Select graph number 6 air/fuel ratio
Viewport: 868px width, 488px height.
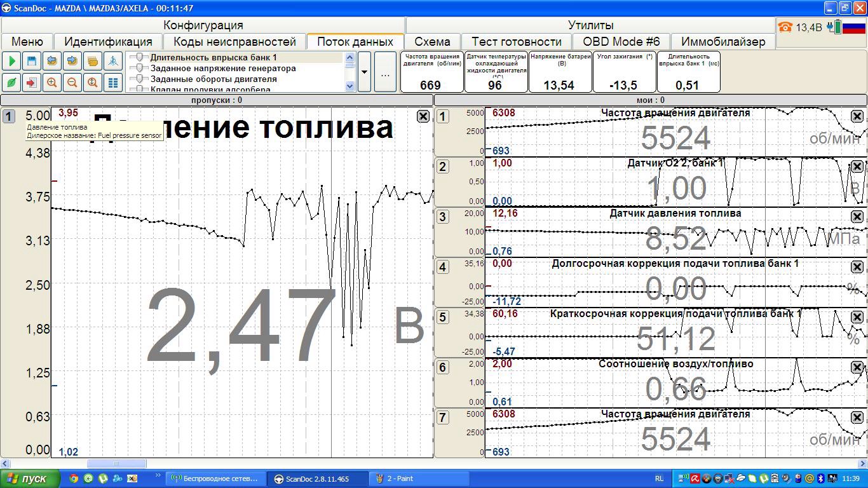pyautogui.click(x=443, y=367)
